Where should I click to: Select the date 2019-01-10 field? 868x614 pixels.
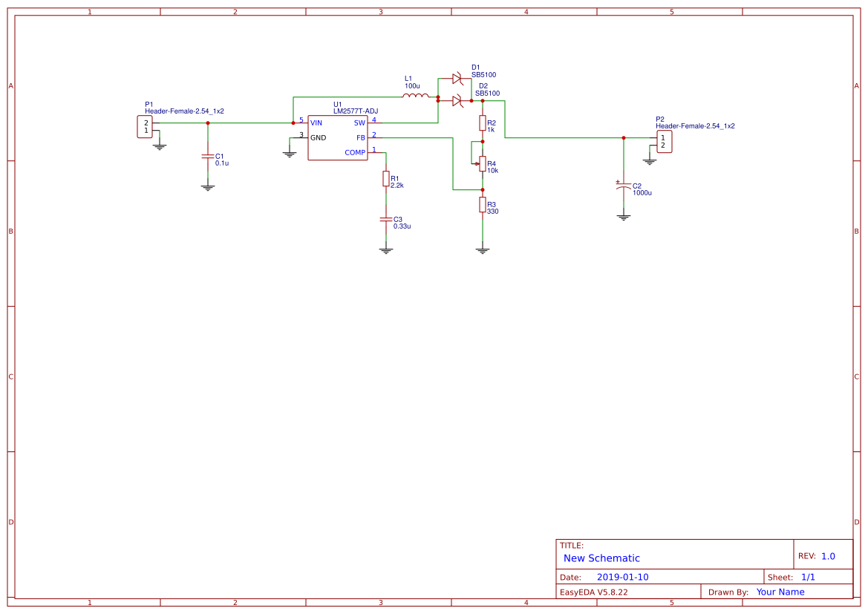[x=623, y=577]
